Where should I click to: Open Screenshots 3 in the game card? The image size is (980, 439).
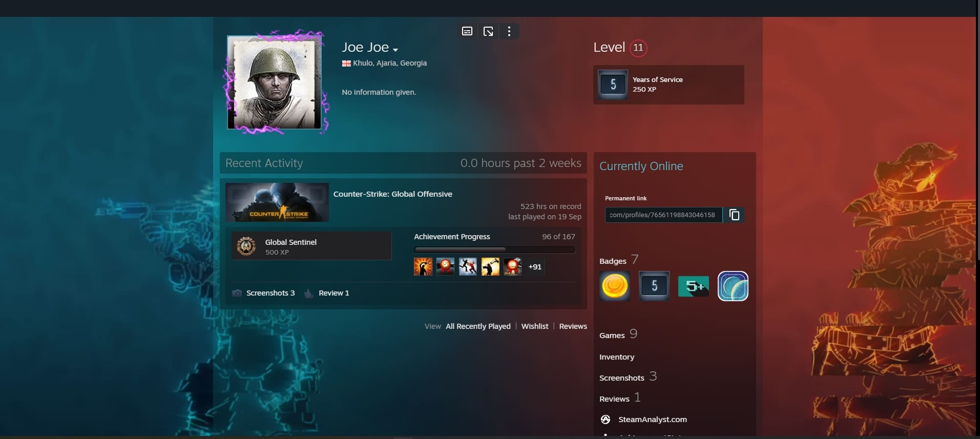270,293
